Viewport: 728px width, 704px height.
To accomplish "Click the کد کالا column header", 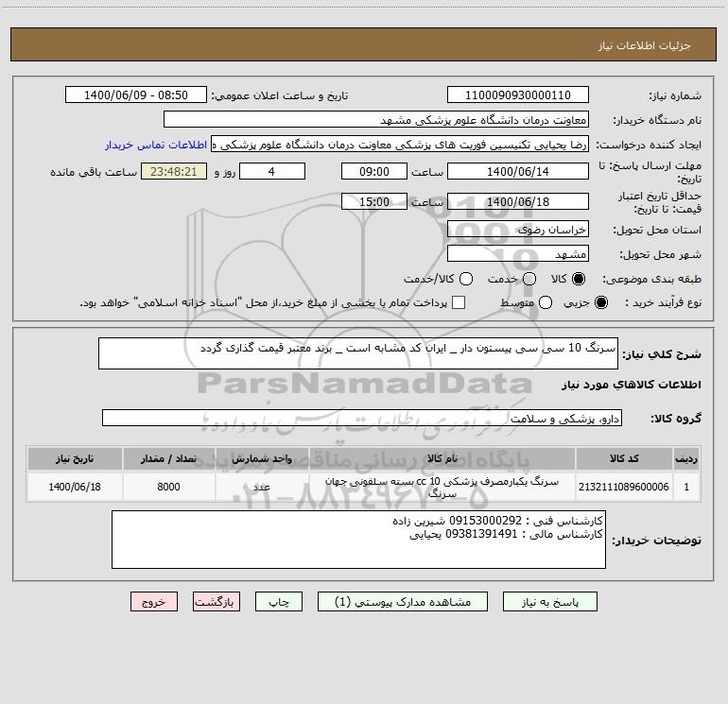I will (624, 458).
